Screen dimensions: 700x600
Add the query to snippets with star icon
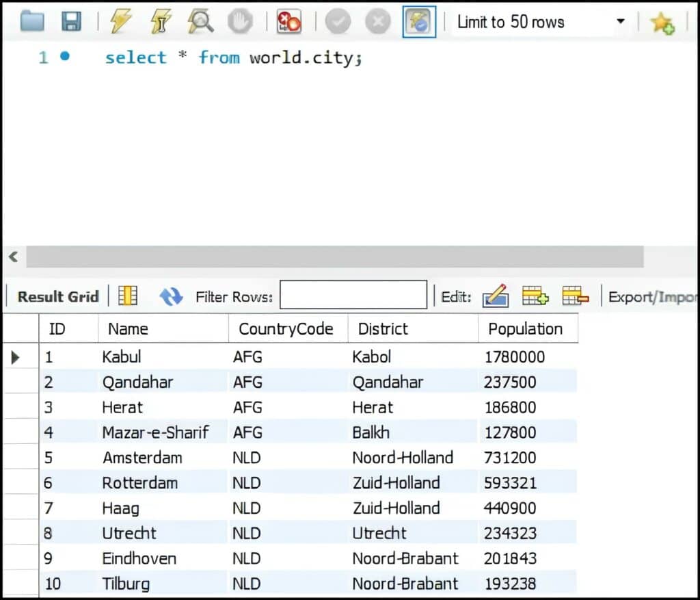point(662,23)
